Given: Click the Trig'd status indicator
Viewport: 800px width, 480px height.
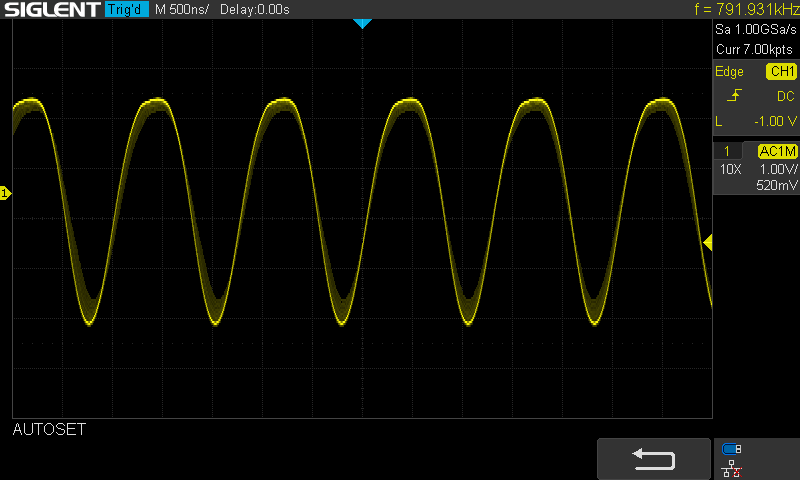Looking at the screenshot, I should point(126,10).
